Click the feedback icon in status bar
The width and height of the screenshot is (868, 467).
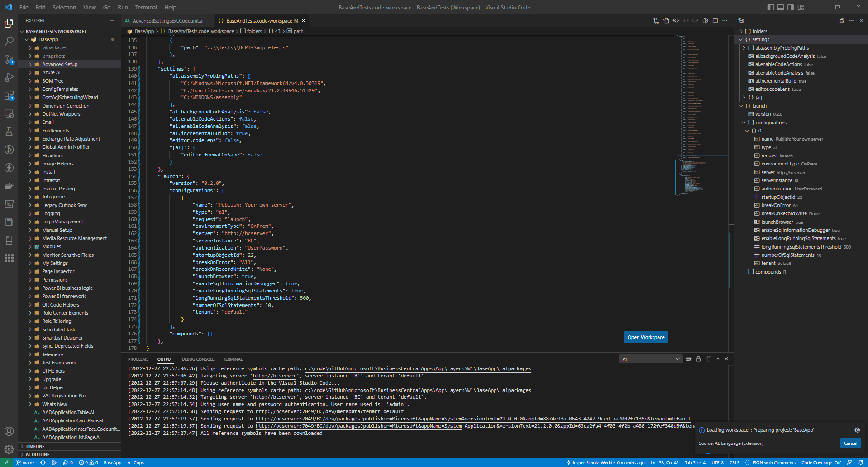click(x=849, y=462)
